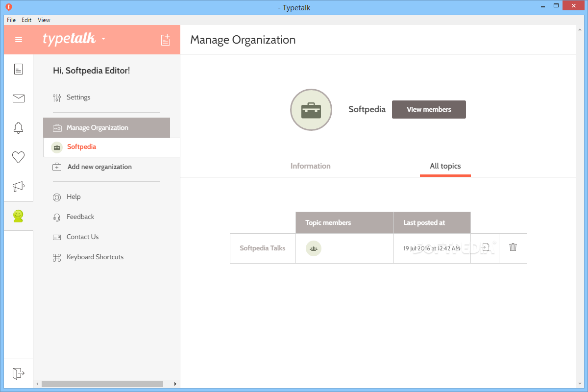The height and width of the screenshot is (392, 588).
Task: Click the left arrow of horizontal scrollbar
Action: point(38,384)
